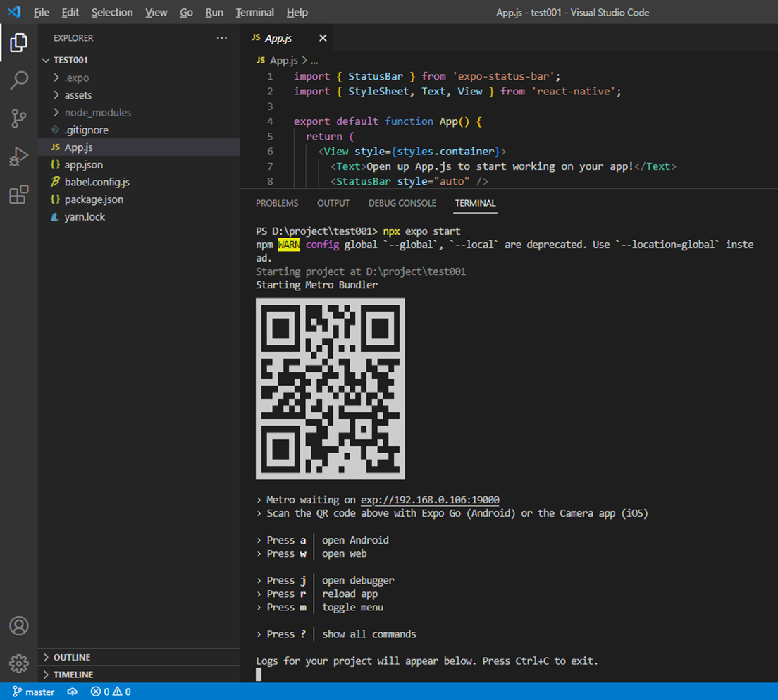This screenshot has height=700, width=778.
Task: Switch to the PROBLEMS panel tab
Action: (x=277, y=203)
